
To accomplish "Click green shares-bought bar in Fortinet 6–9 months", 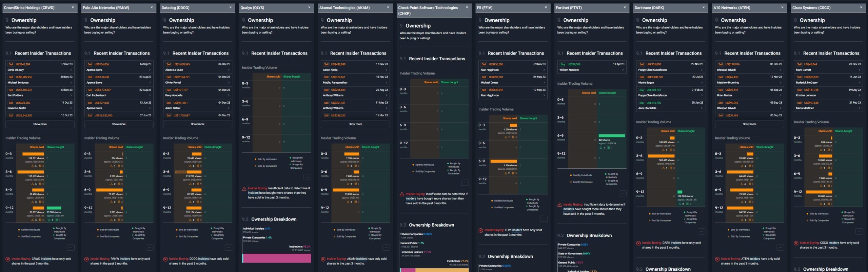I will click(612, 136).
